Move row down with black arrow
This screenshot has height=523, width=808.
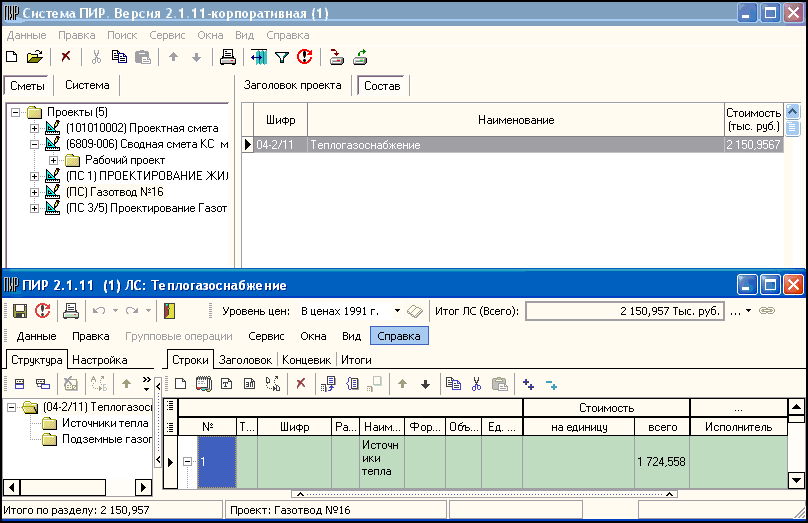point(425,384)
